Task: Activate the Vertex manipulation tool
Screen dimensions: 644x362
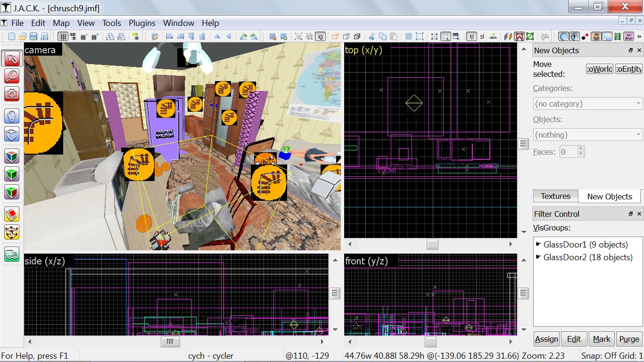Action: pyautogui.click(x=12, y=232)
